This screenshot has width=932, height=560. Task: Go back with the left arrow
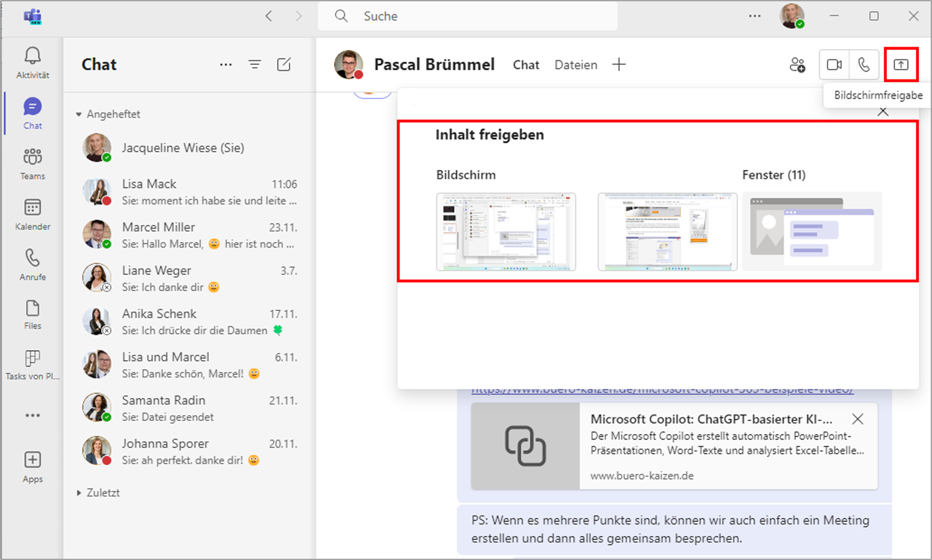[x=268, y=16]
